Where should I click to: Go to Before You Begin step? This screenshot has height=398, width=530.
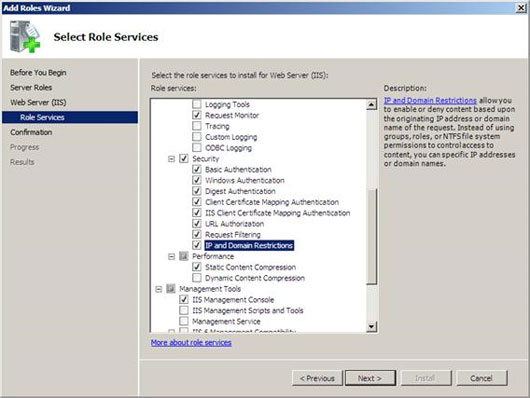38,72
